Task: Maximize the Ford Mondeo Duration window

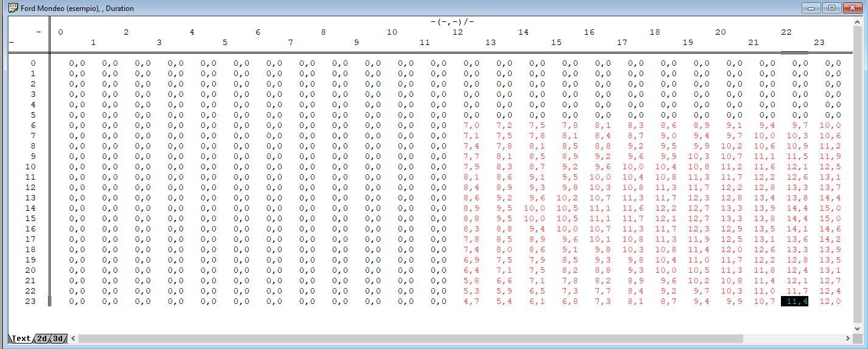Action: click(x=831, y=8)
